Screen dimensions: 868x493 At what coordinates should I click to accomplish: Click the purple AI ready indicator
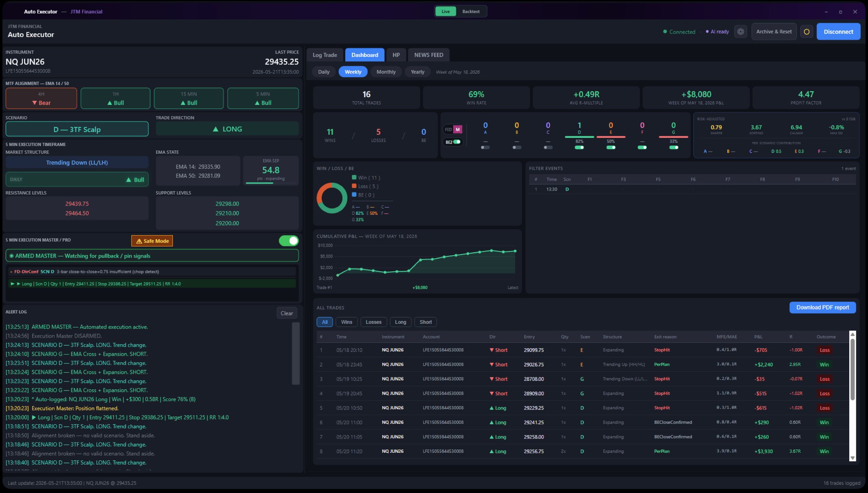[718, 32]
